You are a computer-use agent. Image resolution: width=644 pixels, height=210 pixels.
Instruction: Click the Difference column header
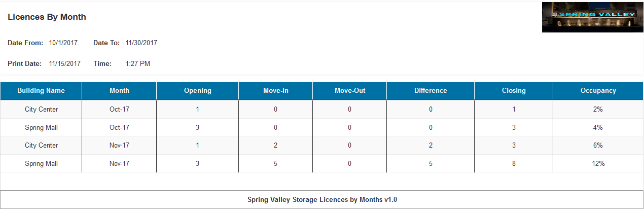tap(431, 91)
